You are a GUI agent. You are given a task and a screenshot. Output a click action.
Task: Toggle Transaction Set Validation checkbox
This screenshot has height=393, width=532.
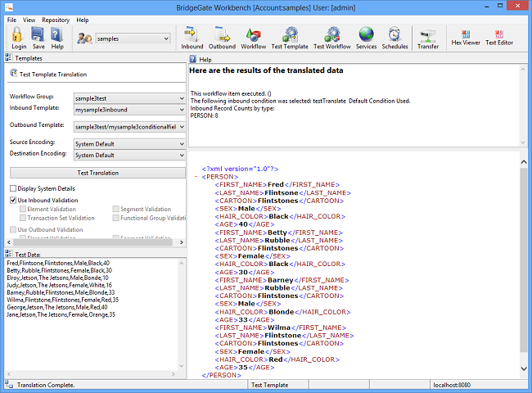(23, 218)
